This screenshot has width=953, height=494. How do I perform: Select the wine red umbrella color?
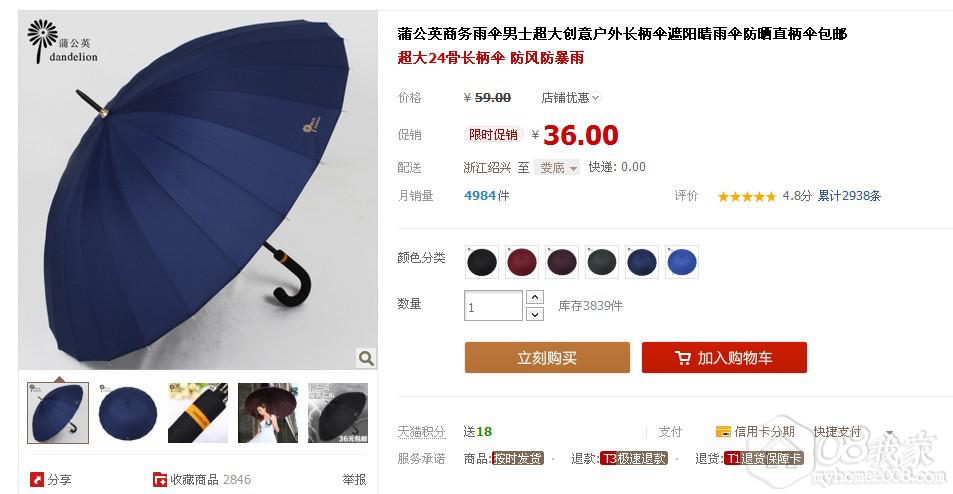click(x=522, y=262)
